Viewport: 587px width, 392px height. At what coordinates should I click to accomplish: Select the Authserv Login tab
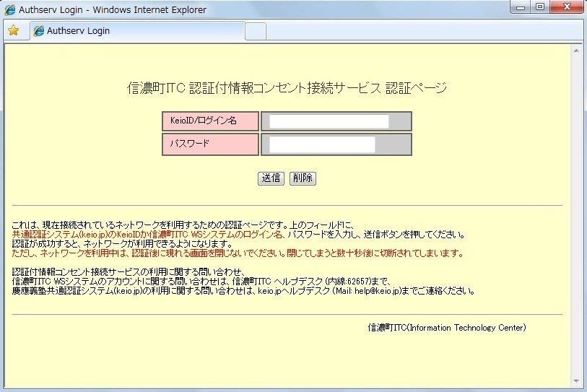click(137, 31)
